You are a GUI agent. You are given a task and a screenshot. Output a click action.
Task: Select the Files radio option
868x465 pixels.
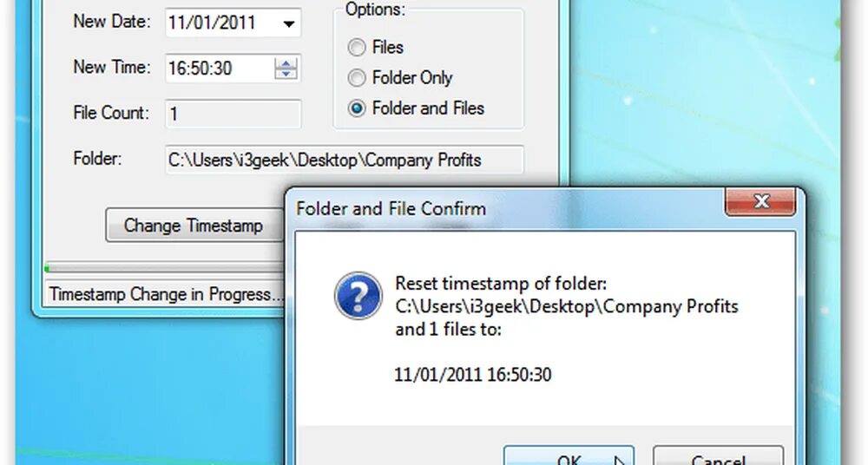click(x=357, y=48)
